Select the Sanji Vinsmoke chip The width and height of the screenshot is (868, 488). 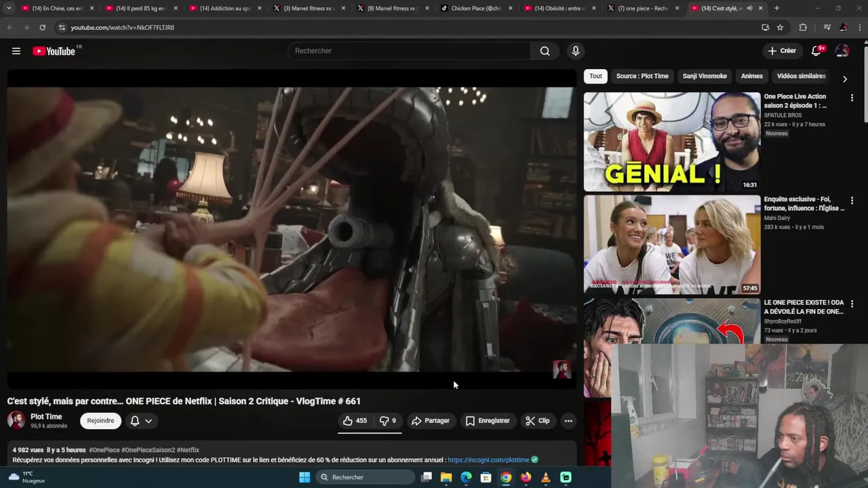pyautogui.click(x=705, y=76)
